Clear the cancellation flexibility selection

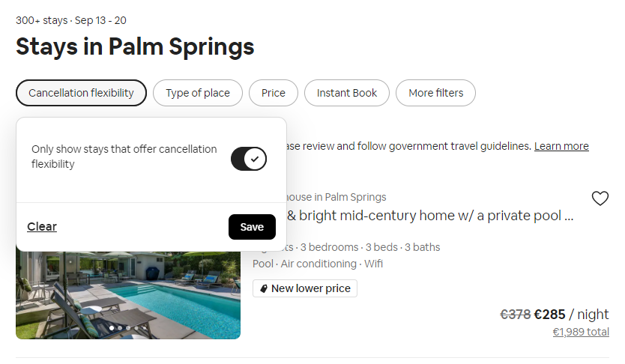tap(42, 227)
